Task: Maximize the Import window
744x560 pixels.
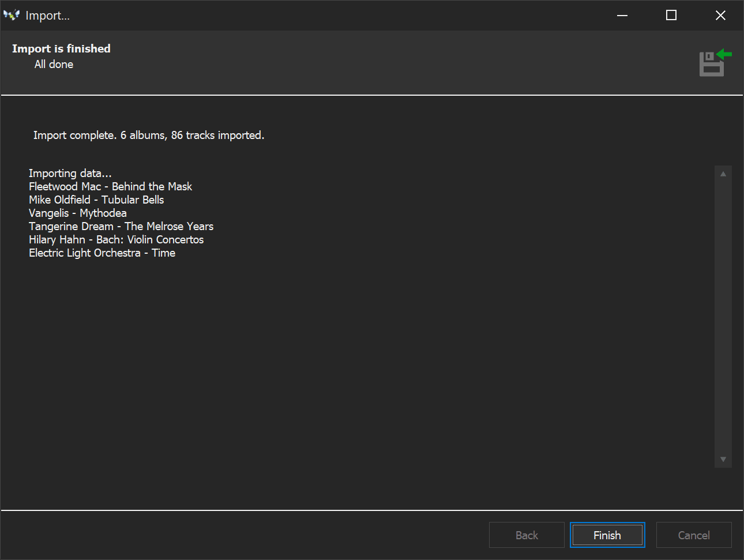Action: (671, 16)
